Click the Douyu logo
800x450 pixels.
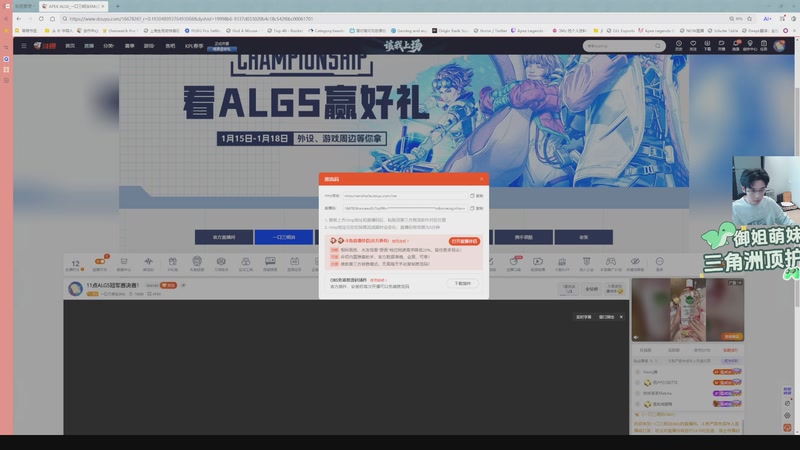(45, 45)
